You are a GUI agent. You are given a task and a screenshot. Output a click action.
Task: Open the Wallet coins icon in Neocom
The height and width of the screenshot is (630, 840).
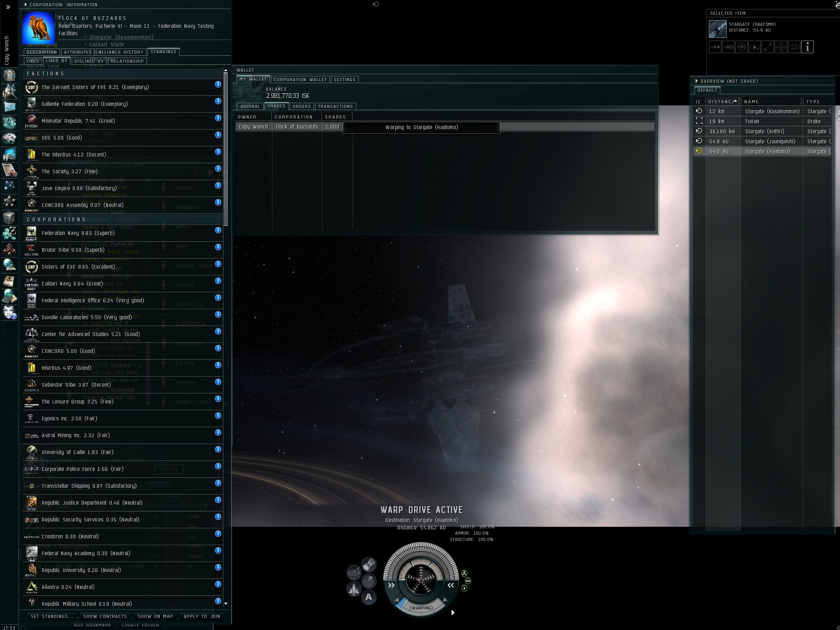[9, 233]
